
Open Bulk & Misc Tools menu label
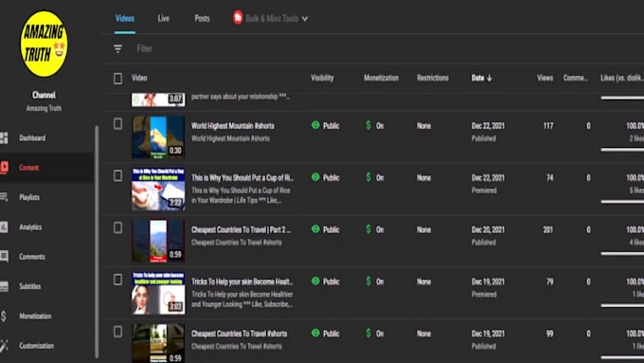click(272, 19)
